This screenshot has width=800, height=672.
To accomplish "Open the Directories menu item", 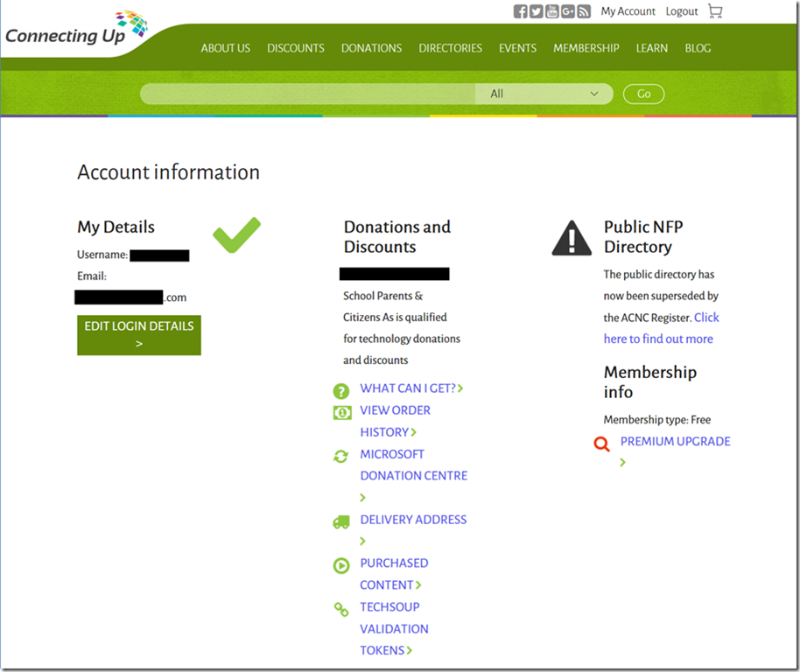I will coord(450,48).
